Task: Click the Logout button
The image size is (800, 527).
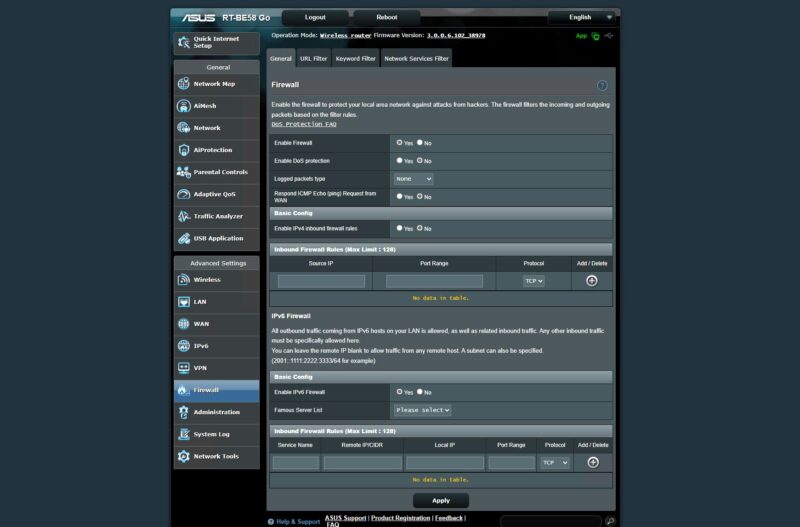Action: tap(315, 17)
